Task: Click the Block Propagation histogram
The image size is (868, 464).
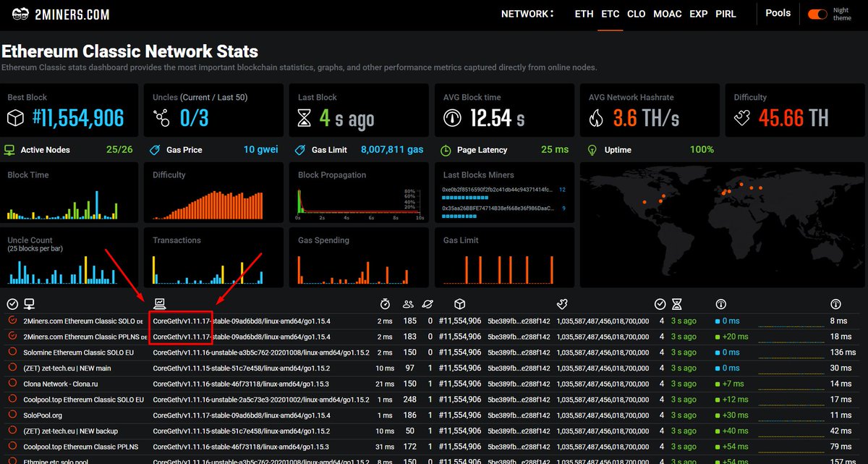Action: click(359, 204)
